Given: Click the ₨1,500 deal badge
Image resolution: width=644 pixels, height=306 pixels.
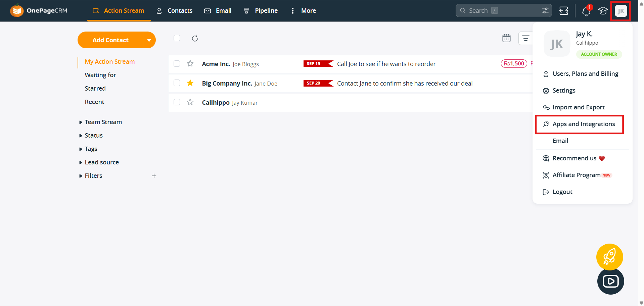Looking at the screenshot, I should click(x=514, y=63).
